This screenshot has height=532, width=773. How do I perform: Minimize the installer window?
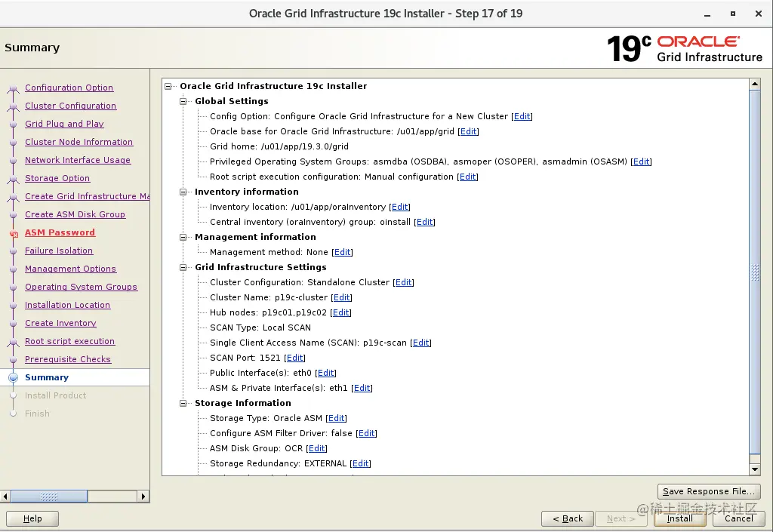(x=707, y=14)
